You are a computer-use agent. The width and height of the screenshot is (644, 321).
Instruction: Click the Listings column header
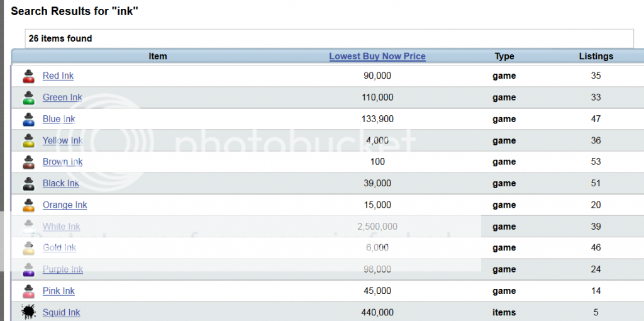point(596,56)
